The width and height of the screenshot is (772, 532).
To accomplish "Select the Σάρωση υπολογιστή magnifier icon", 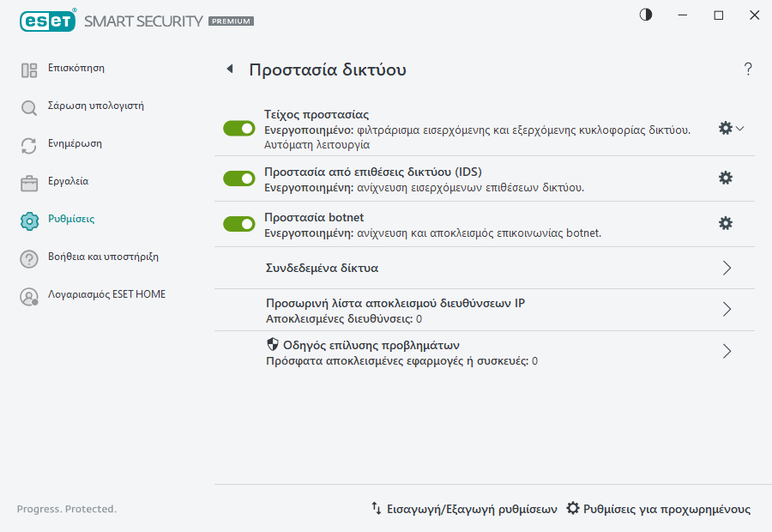I will (x=29, y=106).
